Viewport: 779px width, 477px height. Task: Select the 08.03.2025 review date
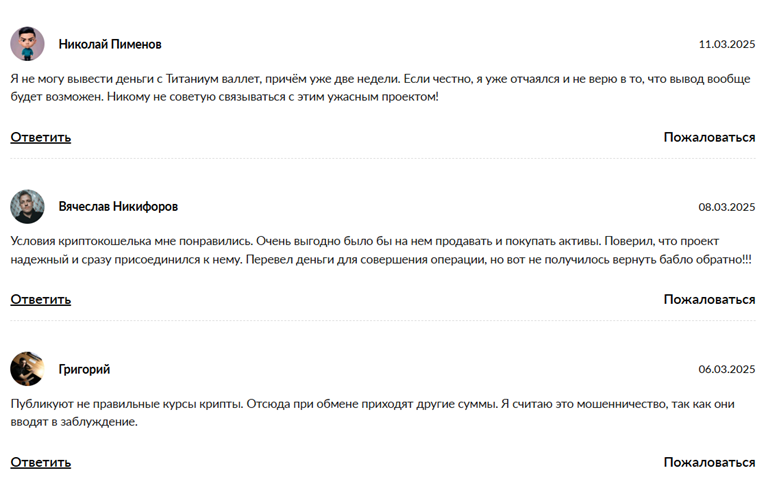pos(726,207)
